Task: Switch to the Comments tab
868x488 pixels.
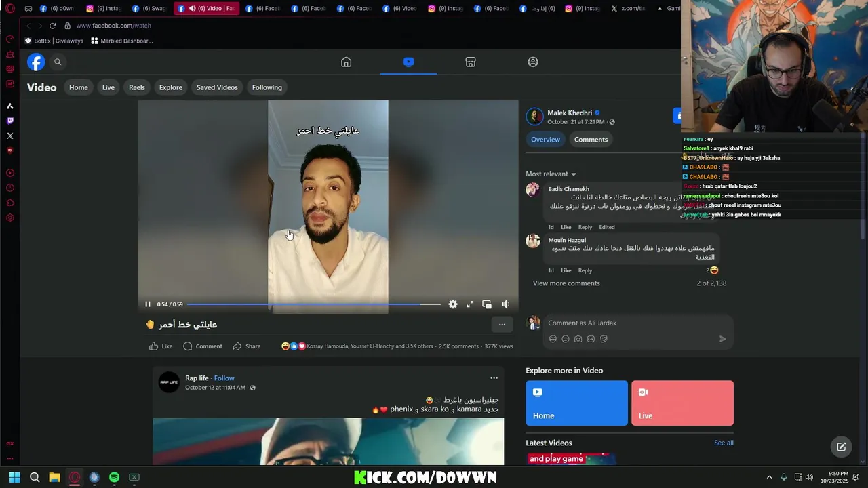Action: pyautogui.click(x=591, y=140)
